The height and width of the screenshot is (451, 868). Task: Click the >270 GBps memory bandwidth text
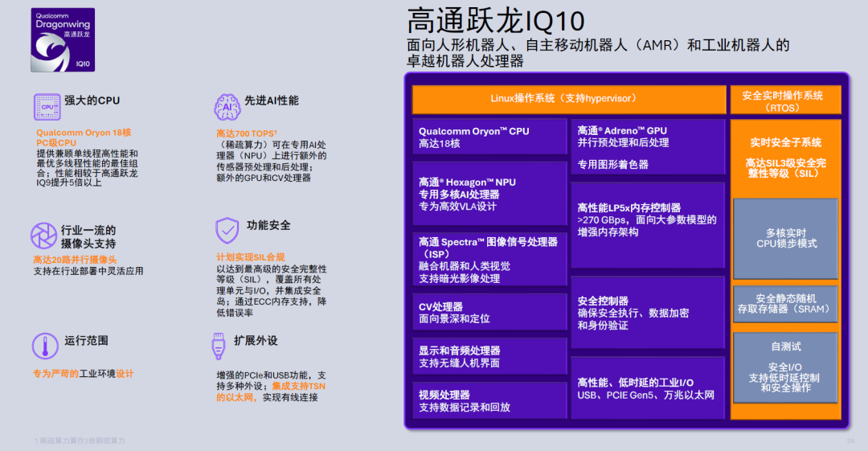(646, 225)
